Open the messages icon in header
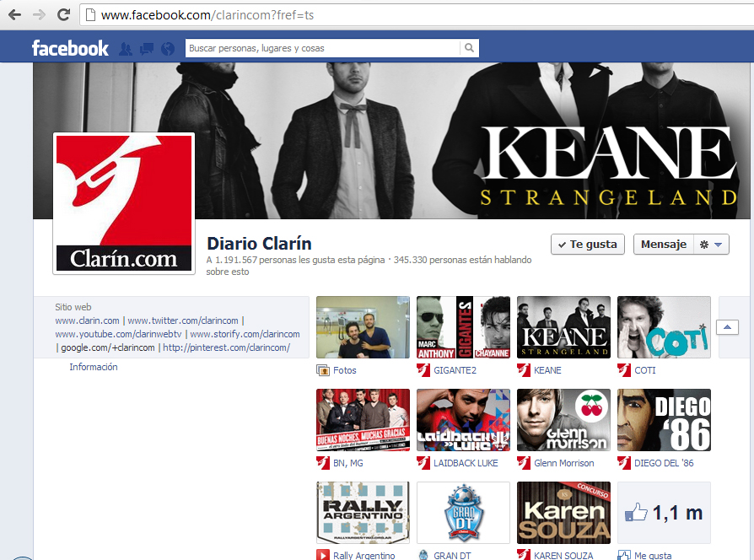754x560 pixels. point(147,49)
